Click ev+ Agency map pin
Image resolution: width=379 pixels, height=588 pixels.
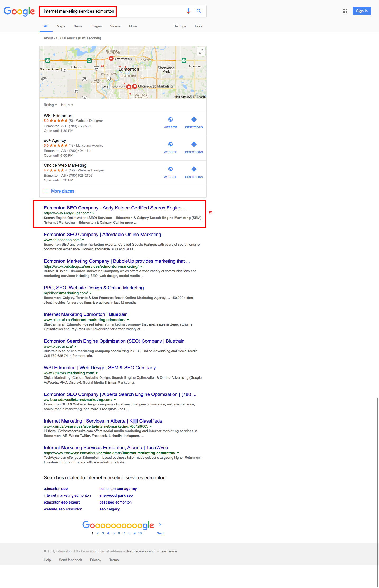[x=111, y=58]
